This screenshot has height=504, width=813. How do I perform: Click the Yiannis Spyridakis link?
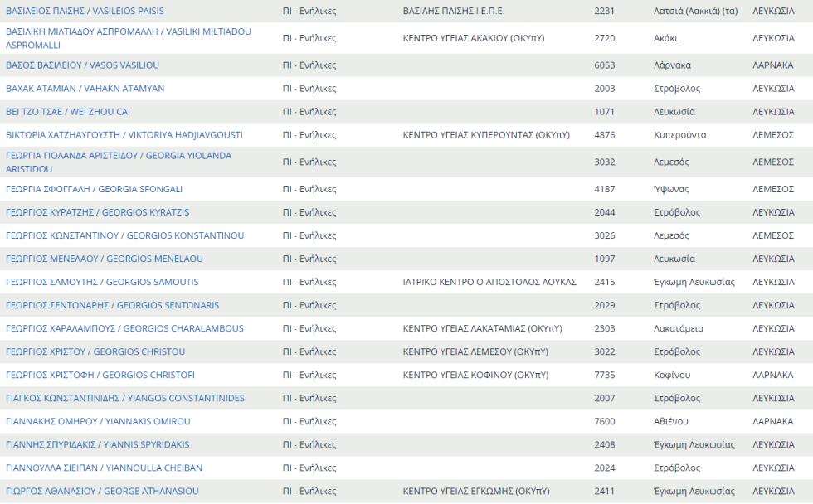97,444
